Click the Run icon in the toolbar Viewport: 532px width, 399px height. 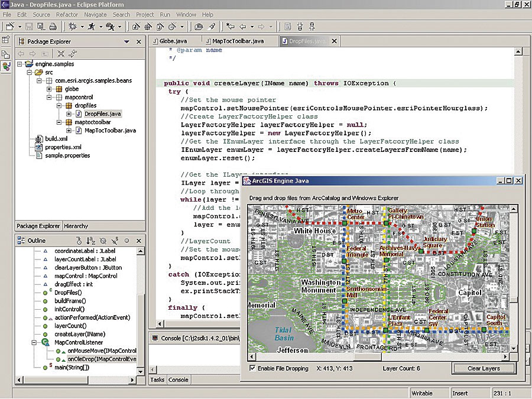click(x=92, y=27)
